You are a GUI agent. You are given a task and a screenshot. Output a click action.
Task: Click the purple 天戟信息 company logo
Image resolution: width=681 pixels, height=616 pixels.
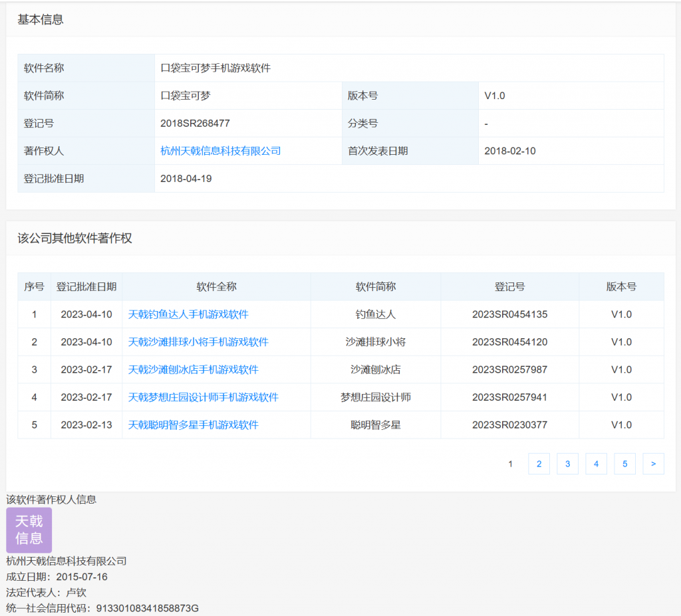pos(29,530)
